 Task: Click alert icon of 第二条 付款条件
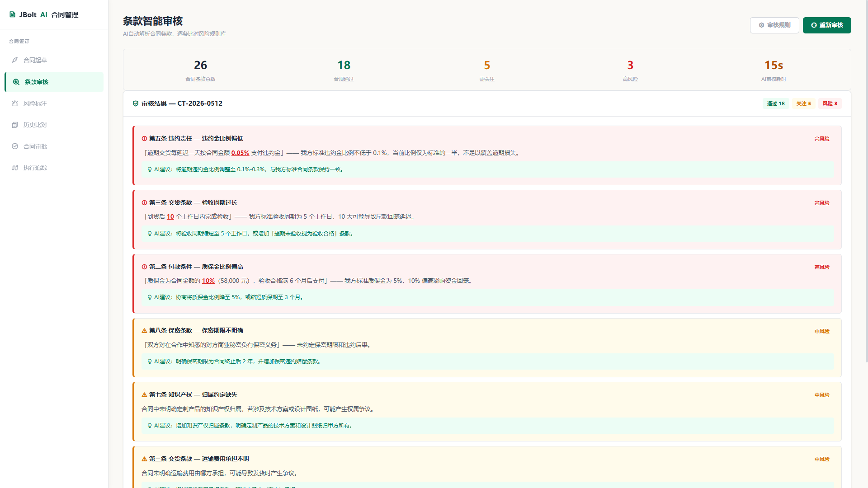[x=145, y=267]
